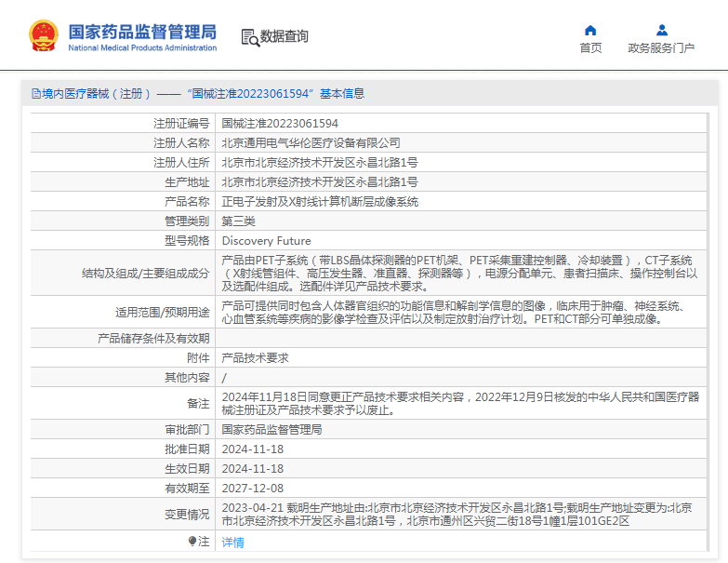Open the 数据查询 search icon
The image size is (728, 563).
pyautogui.click(x=250, y=37)
